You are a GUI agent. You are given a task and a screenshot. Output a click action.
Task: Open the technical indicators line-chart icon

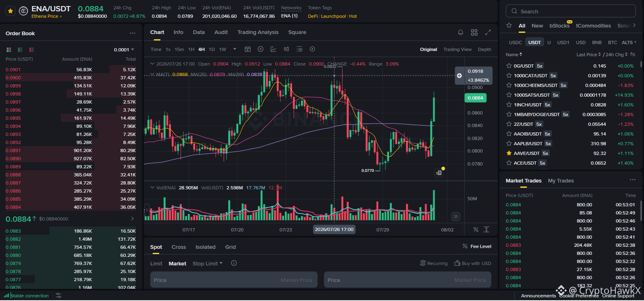point(274,49)
